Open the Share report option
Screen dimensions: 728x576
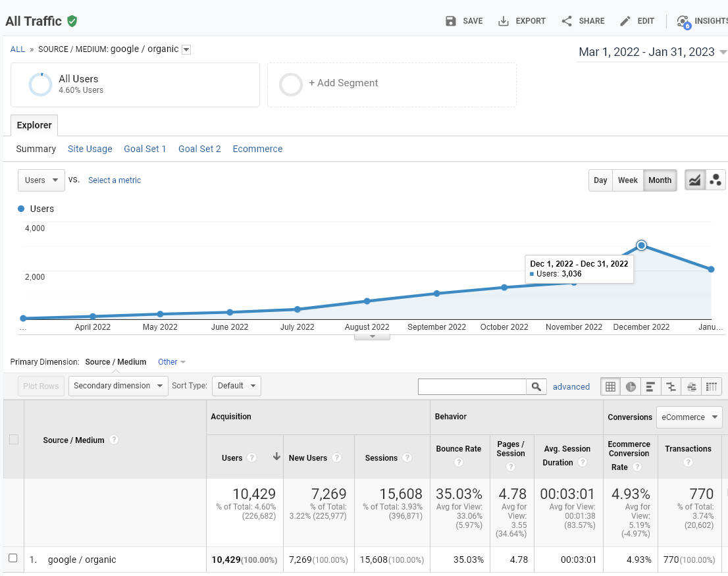[x=567, y=21]
